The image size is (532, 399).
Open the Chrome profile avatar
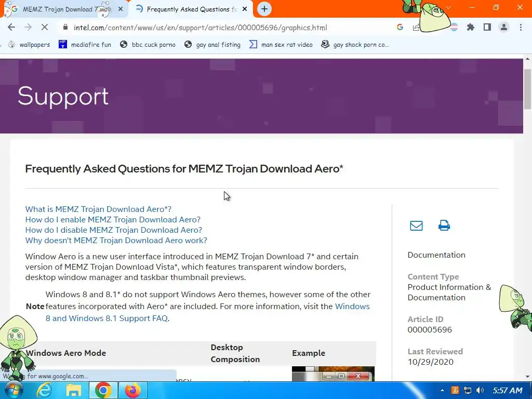coord(504,27)
